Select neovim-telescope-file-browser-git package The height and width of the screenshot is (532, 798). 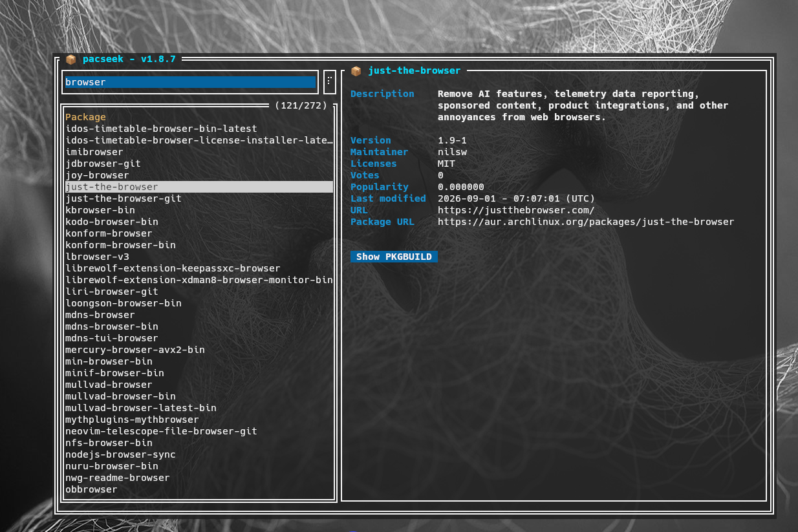point(161,431)
